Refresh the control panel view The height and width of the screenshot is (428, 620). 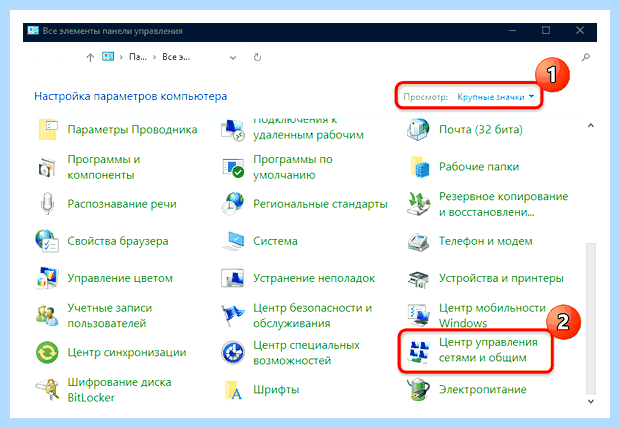tap(257, 57)
